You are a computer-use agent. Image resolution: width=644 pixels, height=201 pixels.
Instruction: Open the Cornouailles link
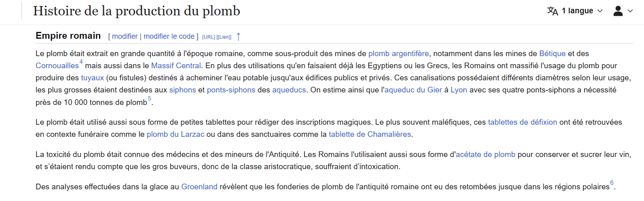click(x=57, y=66)
